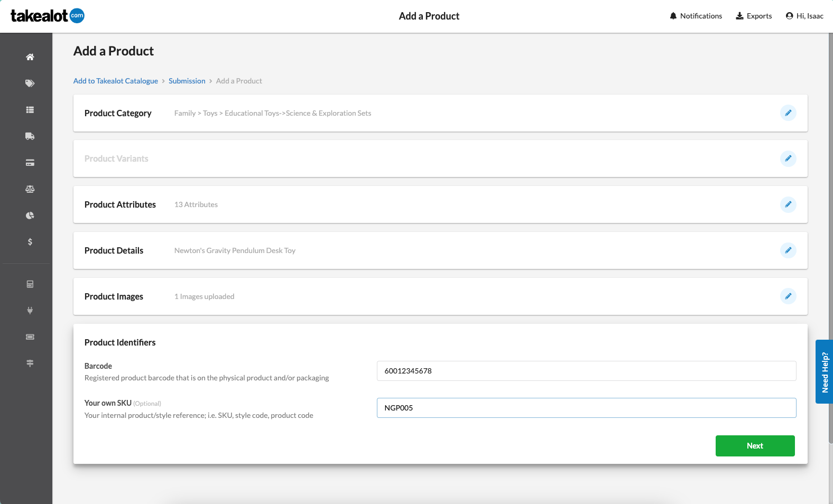Follow the Add to Takealot Catalogue breadcrumb
Image resolution: width=833 pixels, height=504 pixels.
(x=116, y=81)
